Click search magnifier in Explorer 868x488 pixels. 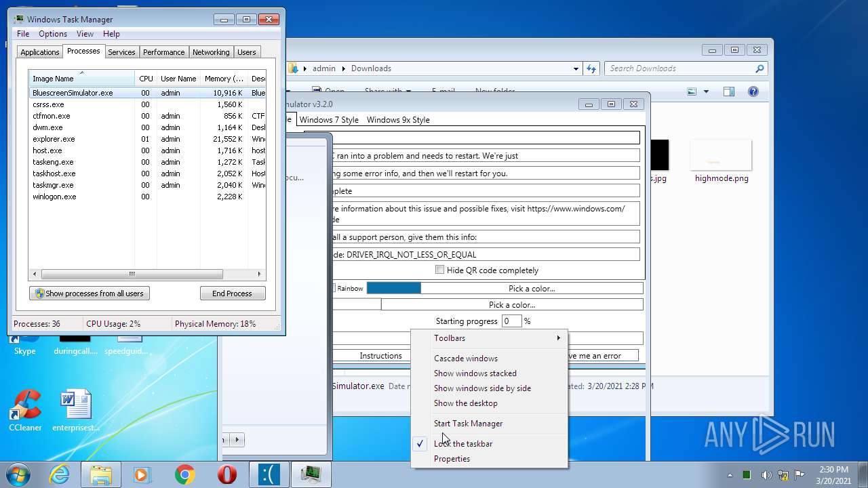pyautogui.click(x=759, y=68)
